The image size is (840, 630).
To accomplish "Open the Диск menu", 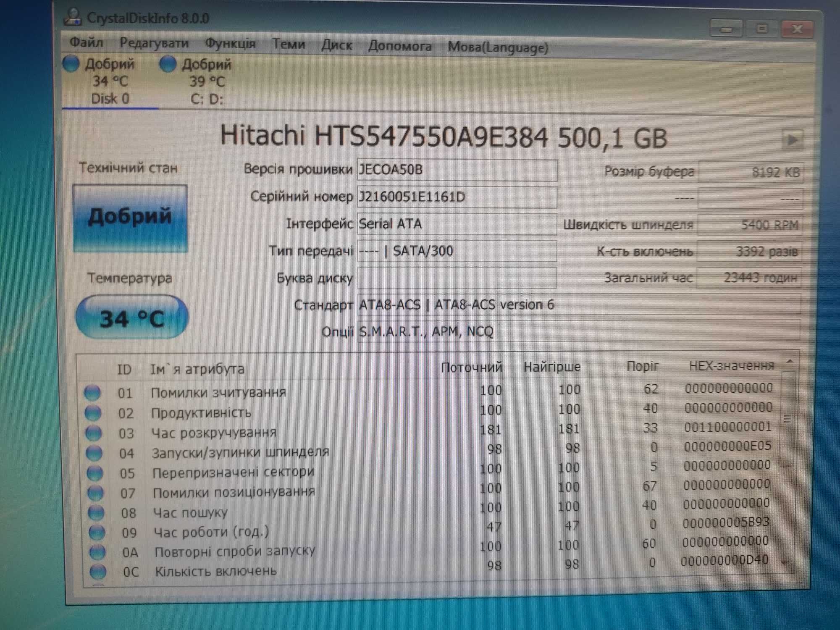I will (x=336, y=45).
